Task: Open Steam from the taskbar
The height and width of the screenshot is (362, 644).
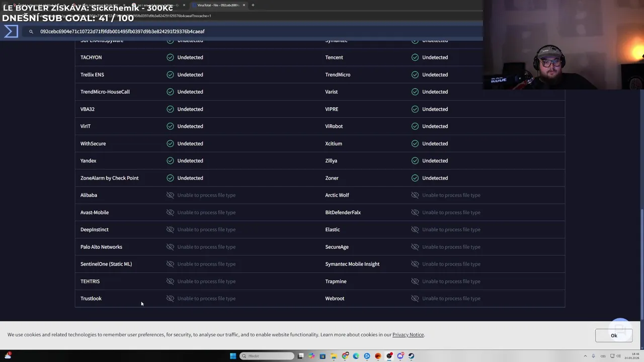Action: pos(412,356)
